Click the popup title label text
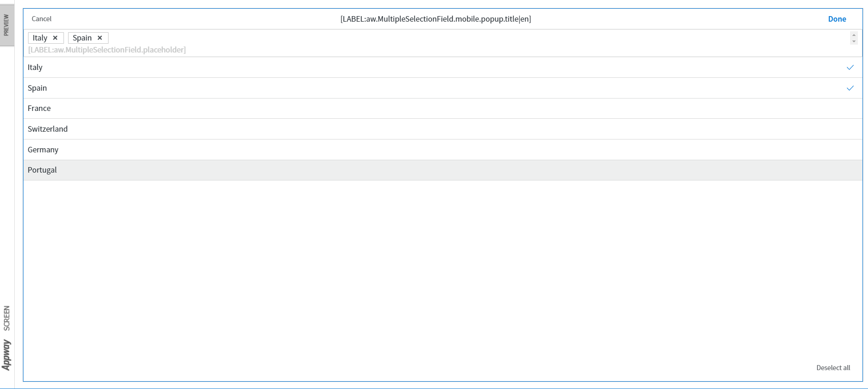 click(x=435, y=19)
